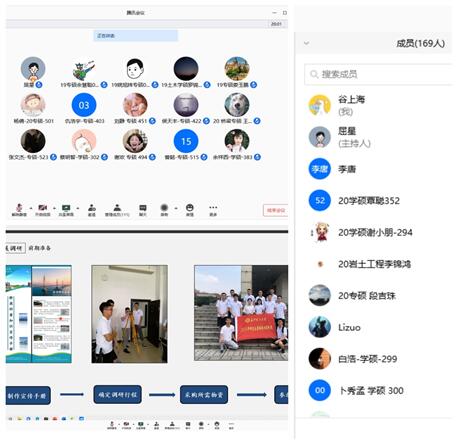Start recording with the record icon
The image size is (458, 445).
tap(164, 210)
